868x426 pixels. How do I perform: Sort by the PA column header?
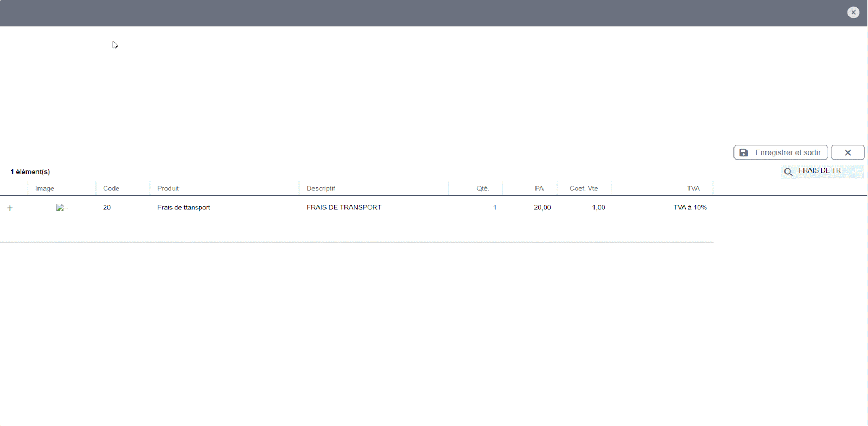click(x=539, y=188)
